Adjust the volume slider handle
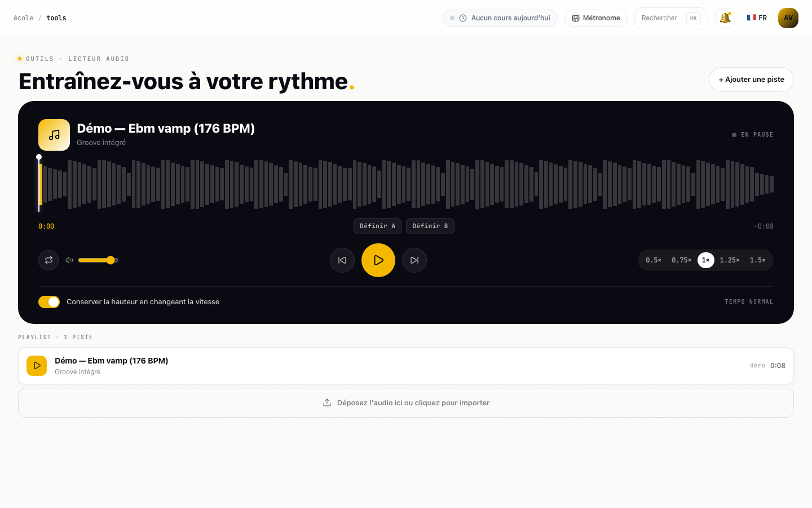The width and height of the screenshot is (812, 508). [x=111, y=260]
